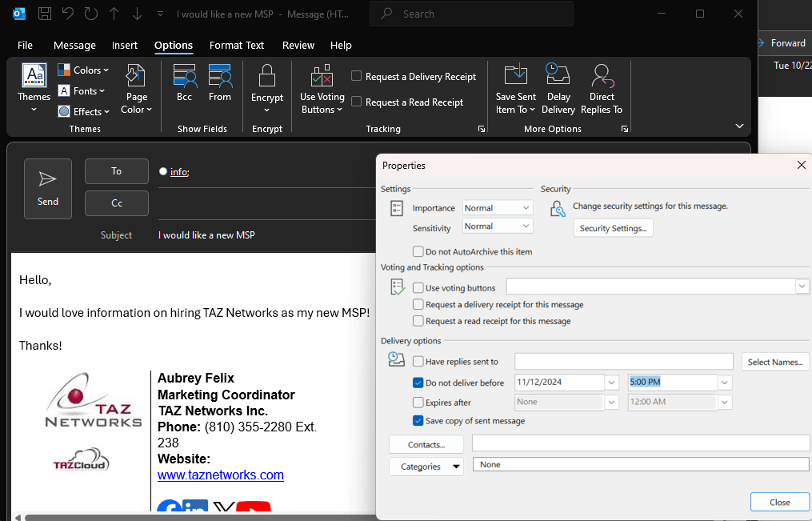Open Save Sent Item To menu
Image resolution: width=812 pixels, height=521 pixels.
click(515, 89)
